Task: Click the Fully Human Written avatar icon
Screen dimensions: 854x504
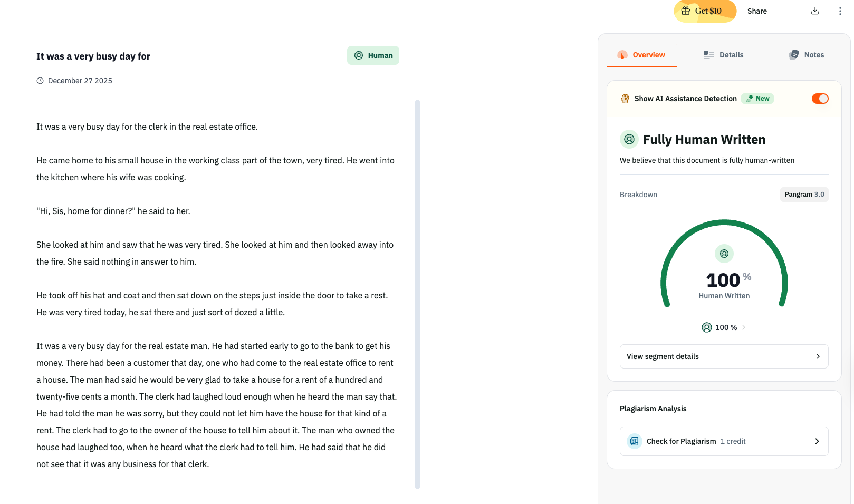Action: pyautogui.click(x=629, y=139)
